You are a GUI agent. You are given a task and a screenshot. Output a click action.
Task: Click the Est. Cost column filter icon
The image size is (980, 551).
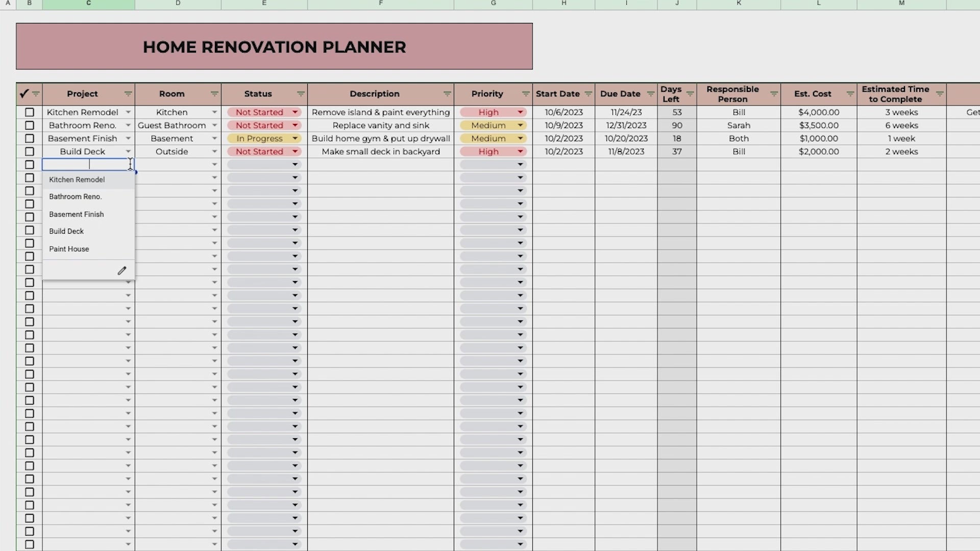(x=850, y=94)
